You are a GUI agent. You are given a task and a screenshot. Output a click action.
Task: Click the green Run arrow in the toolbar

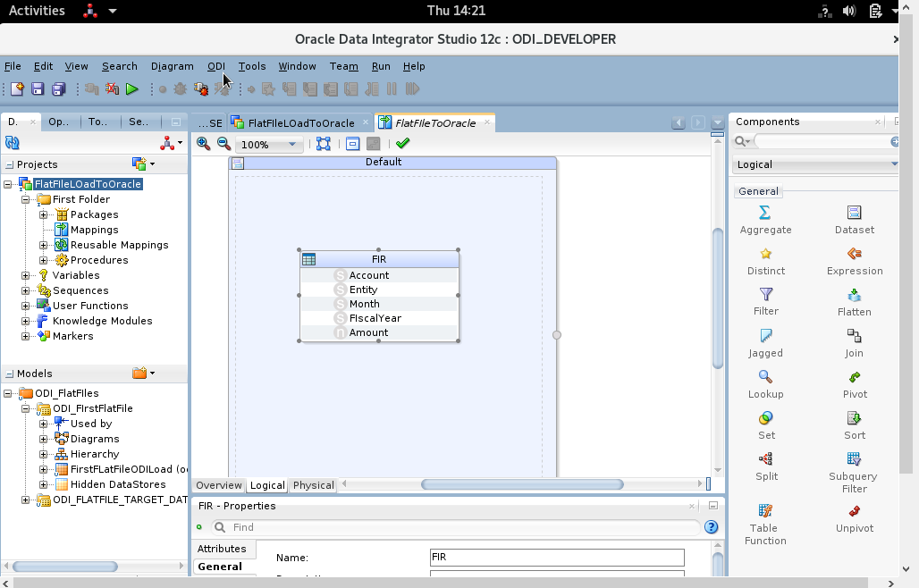click(131, 88)
